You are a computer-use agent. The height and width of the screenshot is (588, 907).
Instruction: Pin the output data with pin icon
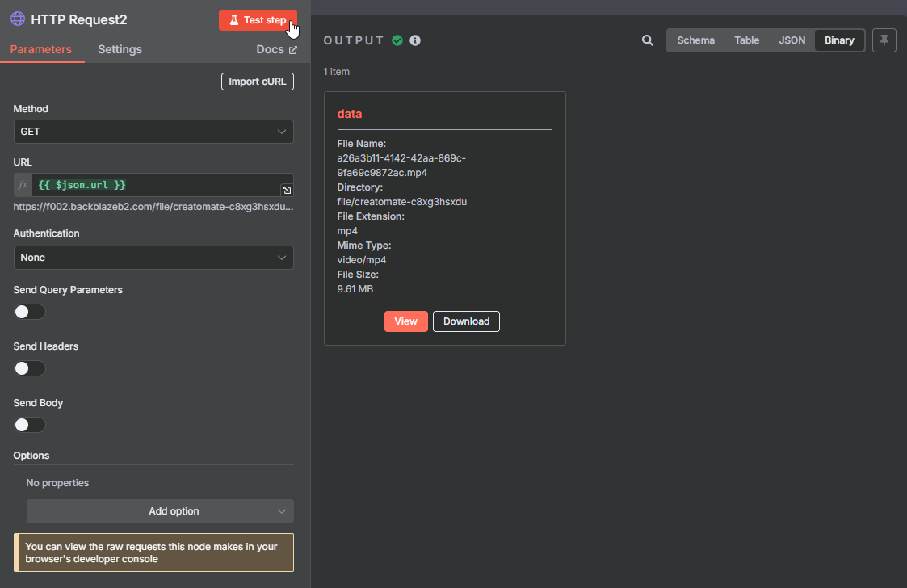point(884,40)
